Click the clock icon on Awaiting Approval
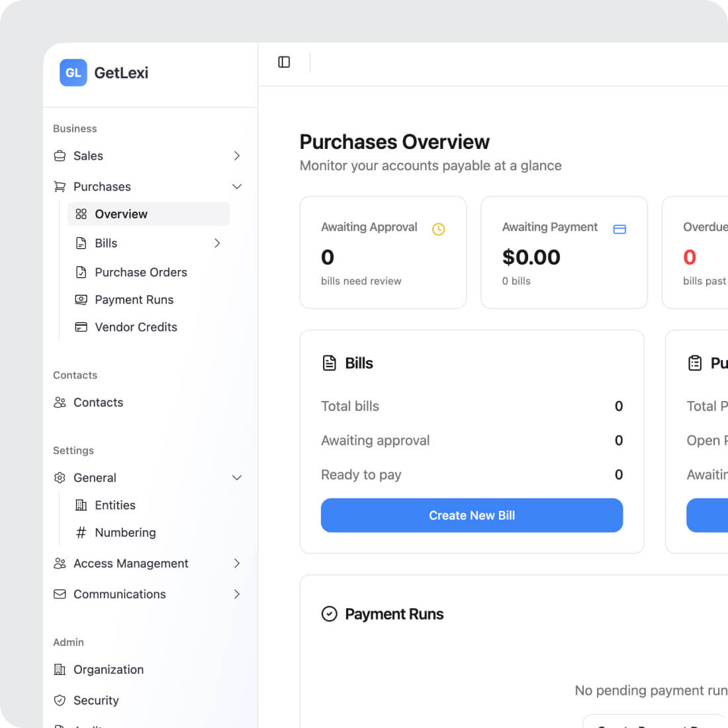 click(x=438, y=230)
